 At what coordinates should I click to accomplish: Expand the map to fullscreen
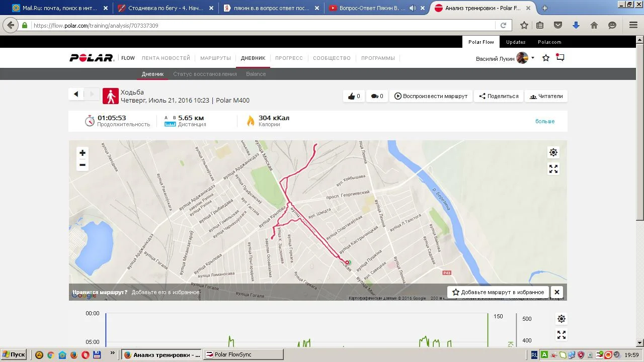click(x=553, y=169)
